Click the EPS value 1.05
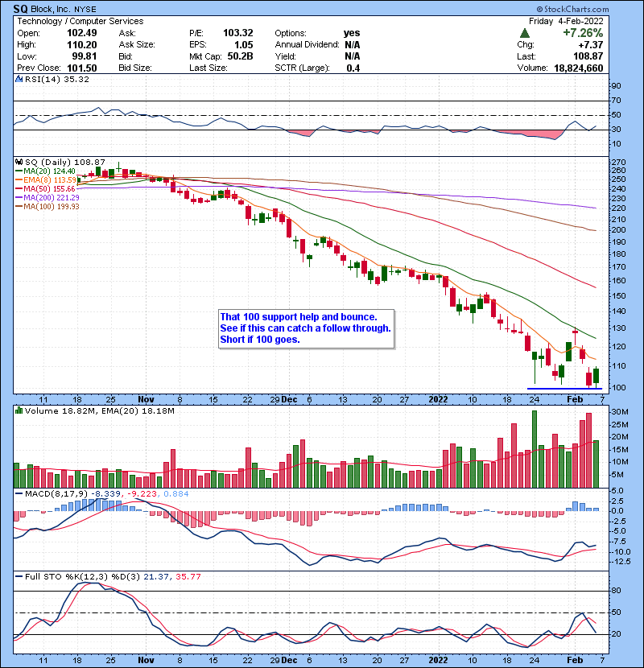The width and height of the screenshot is (644, 668). pos(244,45)
